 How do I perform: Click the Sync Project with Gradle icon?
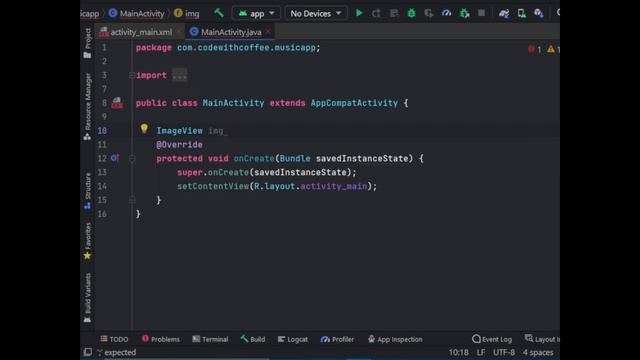tap(504, 13)
